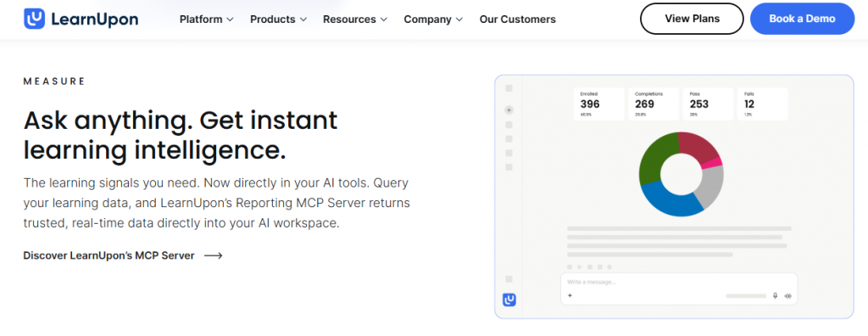Expand the Resources dropdown chevron
This screenshot has height=336, width=868.
[x=384, y=20]
